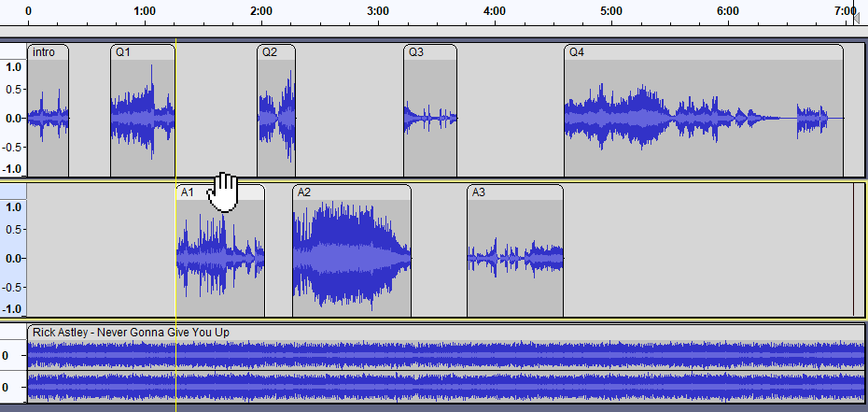This screenshot has width=868, height=412.
Task: Click inside the A3 clip waveform
Action: tap(515, 258)
